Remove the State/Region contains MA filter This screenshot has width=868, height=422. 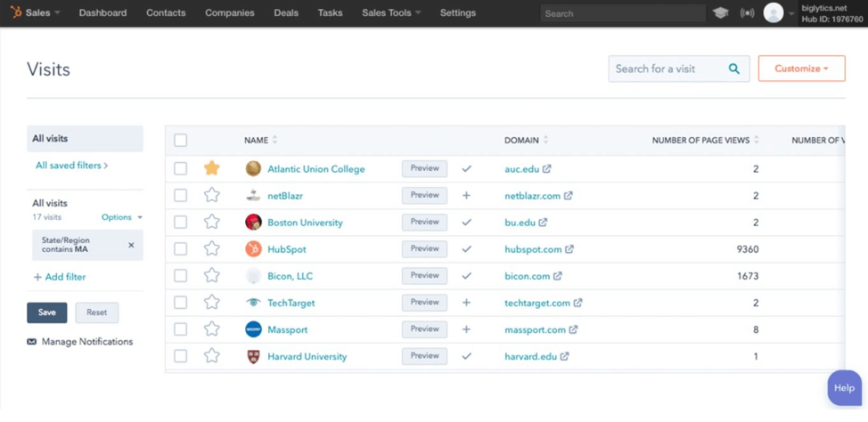point(131,245)
